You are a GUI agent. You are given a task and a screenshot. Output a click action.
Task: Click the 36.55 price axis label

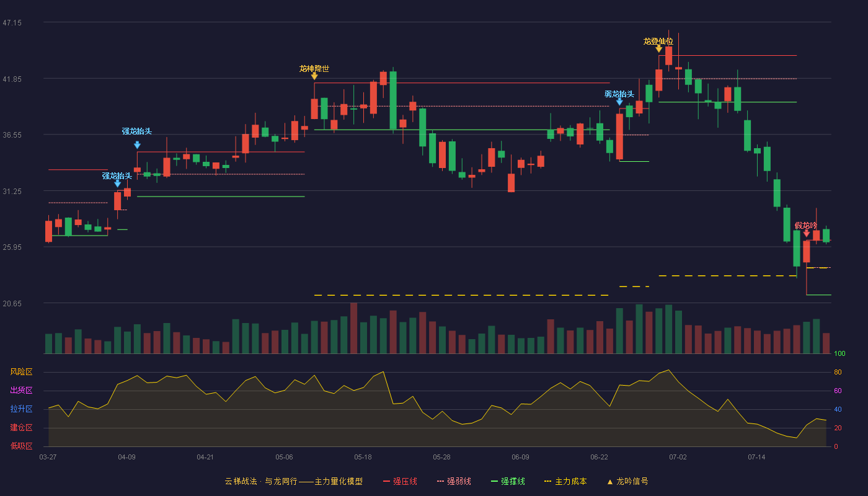12,135
